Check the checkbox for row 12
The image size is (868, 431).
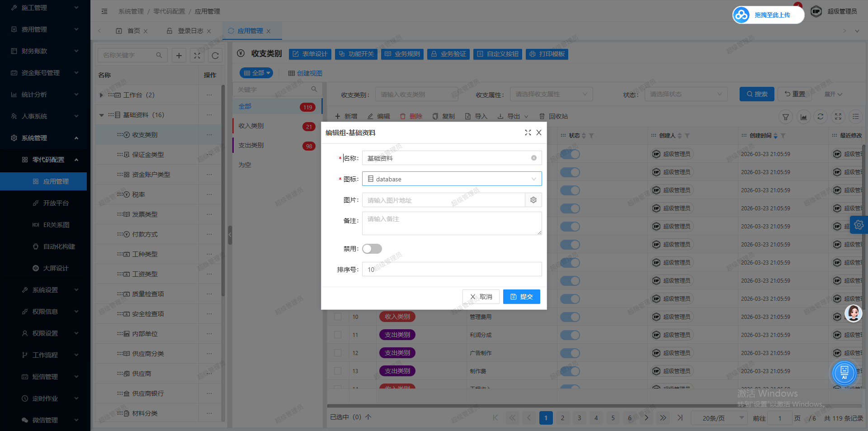(x=338, y=353)
